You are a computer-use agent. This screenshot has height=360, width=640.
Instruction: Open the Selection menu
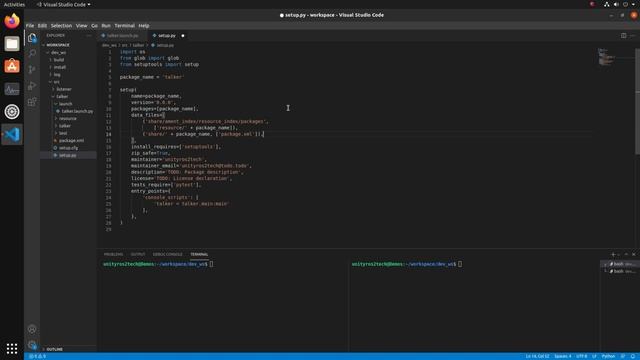(61, 26)
